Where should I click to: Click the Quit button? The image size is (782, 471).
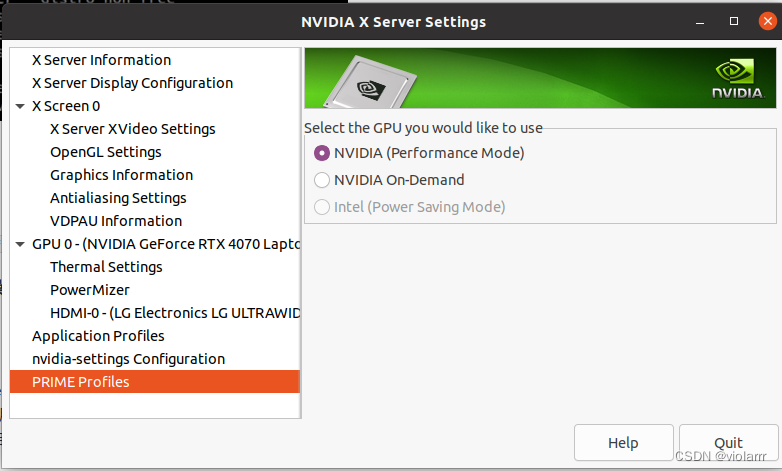pyautogui.click(x=728, y=443)
